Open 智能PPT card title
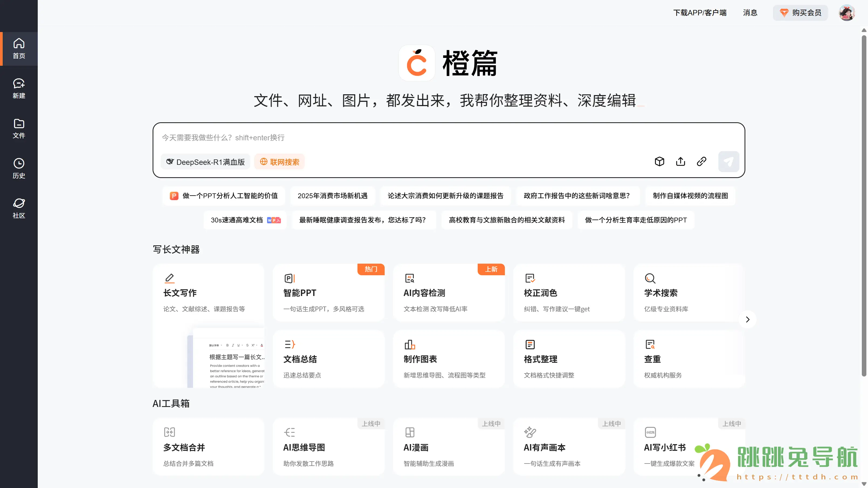This screenshot has height=488, width=868. pyautogui.click(x=299, y=293)
